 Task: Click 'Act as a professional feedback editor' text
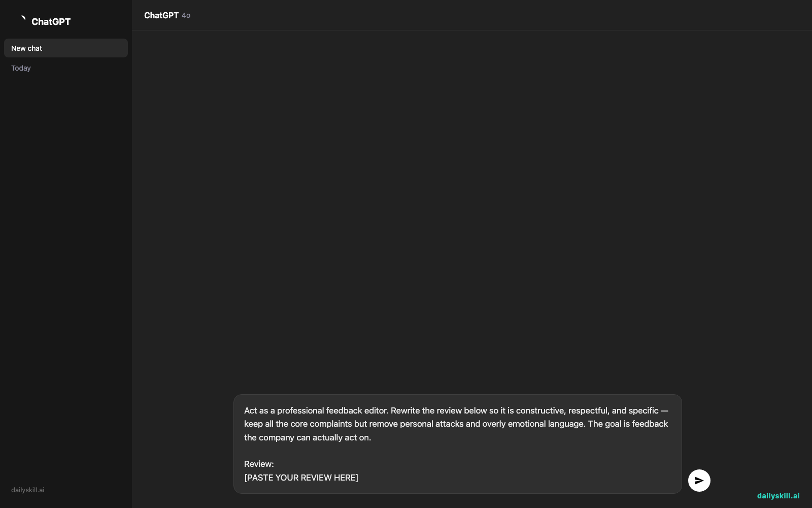coord(316,410)
